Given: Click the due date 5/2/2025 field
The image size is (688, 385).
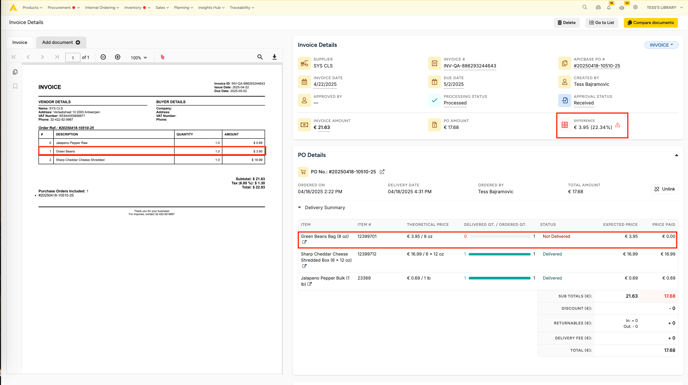Looking at the screenshot, I should pyautogui.click(x=454, y=84).
